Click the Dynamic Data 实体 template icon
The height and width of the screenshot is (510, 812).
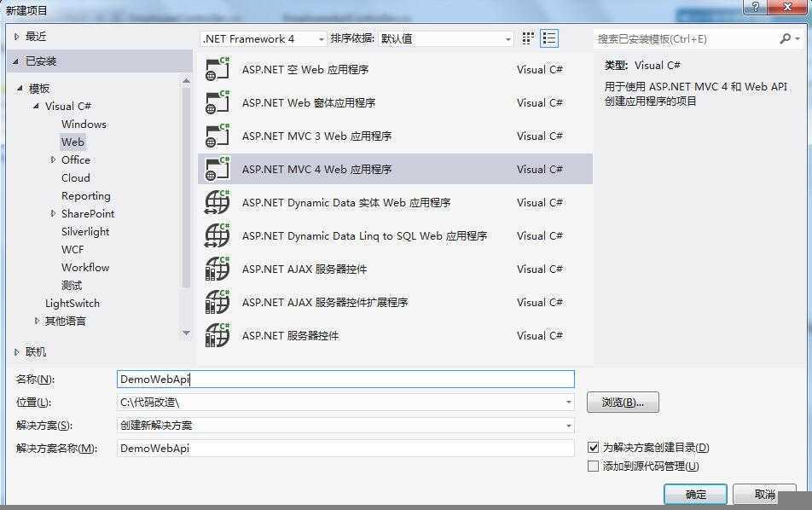[x=217, y=202]
